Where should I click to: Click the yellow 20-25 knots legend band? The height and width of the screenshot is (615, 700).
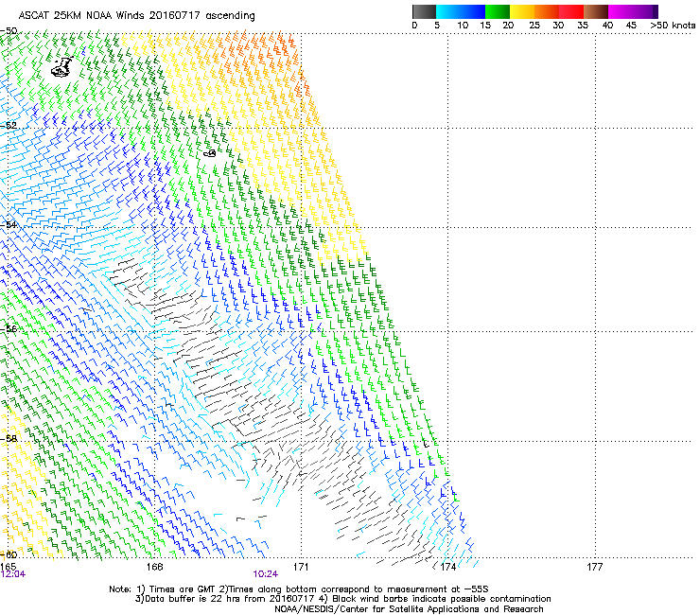pyautogui.click(x=522, y=11)
